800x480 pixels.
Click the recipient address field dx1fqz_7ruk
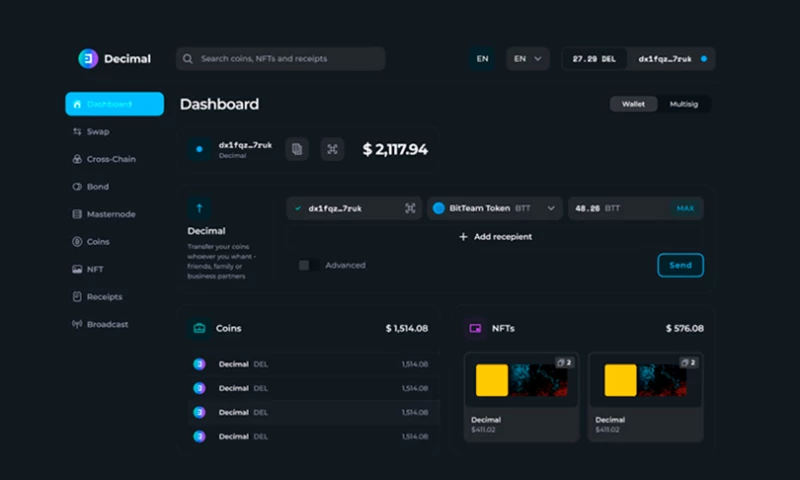pyautogui.click(x=354, y=208)
